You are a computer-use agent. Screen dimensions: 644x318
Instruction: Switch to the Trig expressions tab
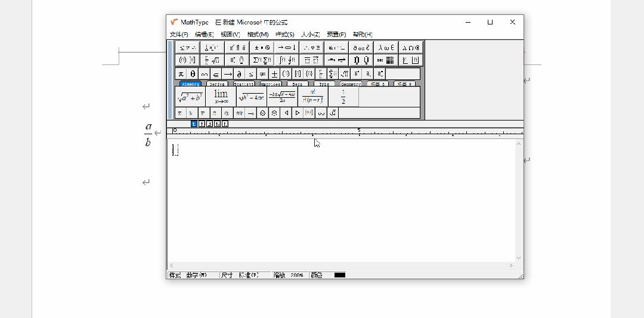(x=324, y=84)
